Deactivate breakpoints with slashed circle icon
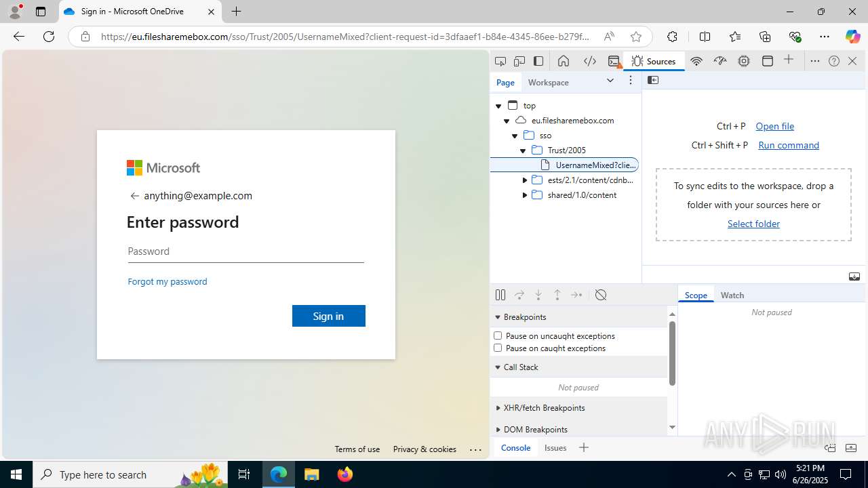 [601, 295]
